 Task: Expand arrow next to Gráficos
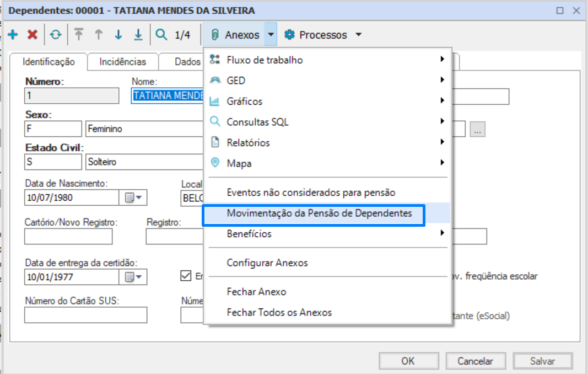[443, 100]
